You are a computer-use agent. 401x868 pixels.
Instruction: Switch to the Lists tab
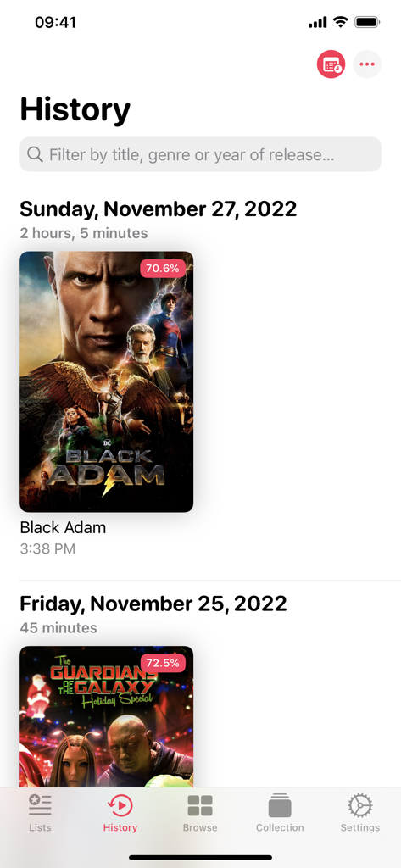[40, 812]
